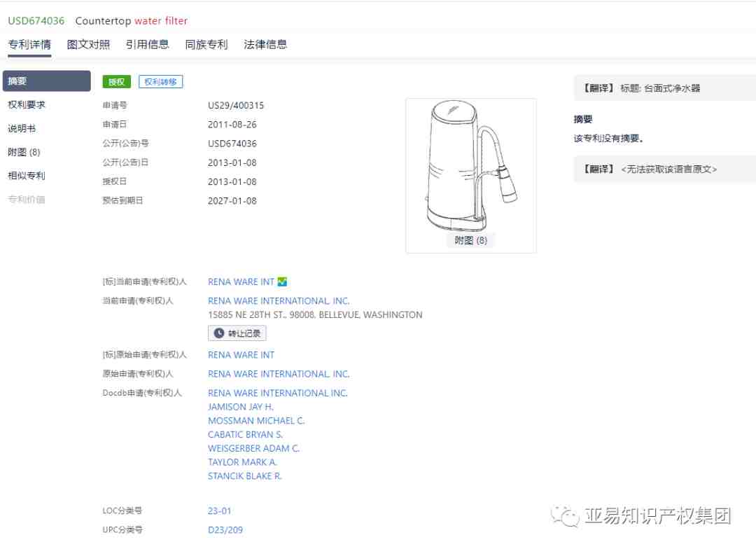756x549 pixels.
Task: Open the TAYLOR MARK A. link
Action: tap(242, 462)
